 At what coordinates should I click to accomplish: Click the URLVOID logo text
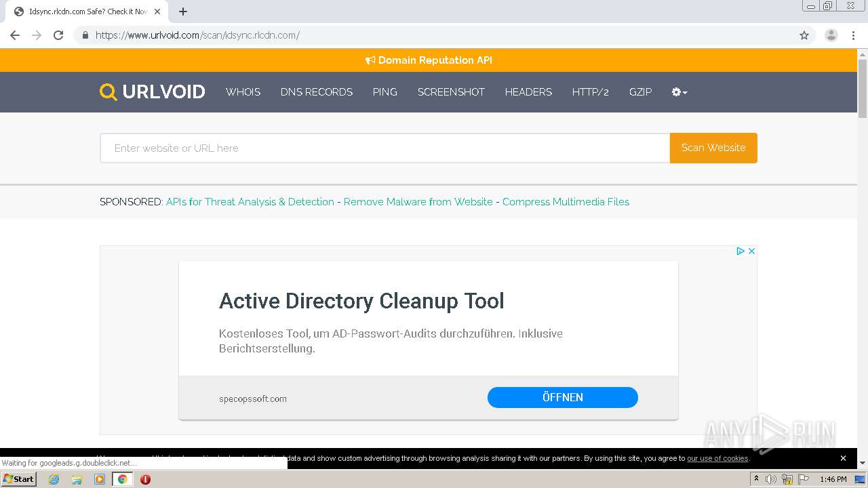pyautogui.click(x=164, y=92)
